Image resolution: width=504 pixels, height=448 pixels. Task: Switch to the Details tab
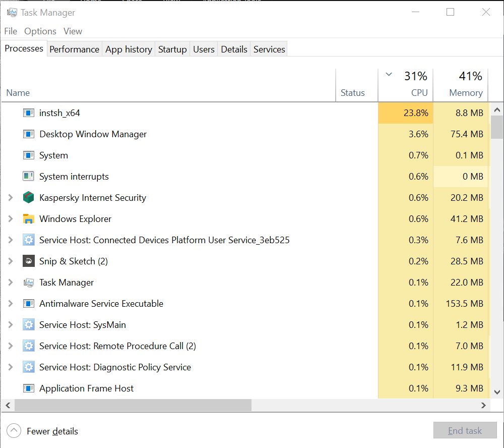click(x=234, y=49)
